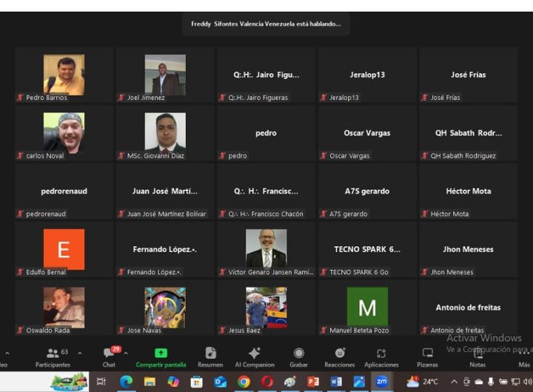Click the volume speaker tray icon
The width and height of the screenshot is (533, 392).
(x=527, y=382)
